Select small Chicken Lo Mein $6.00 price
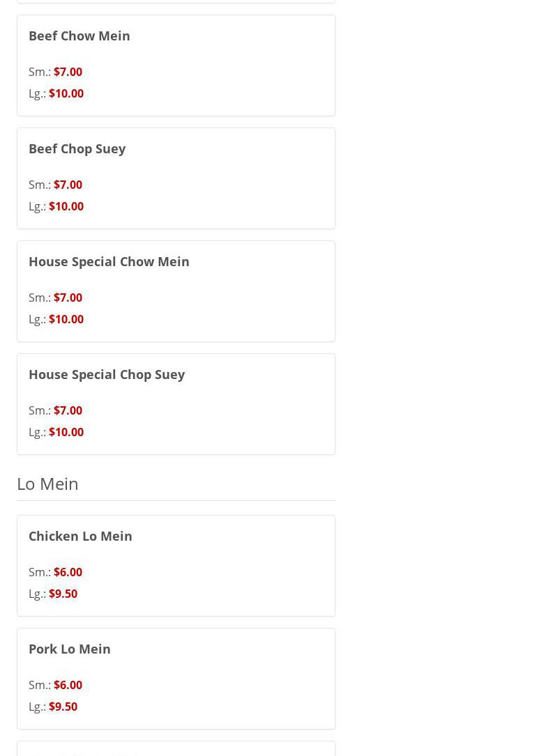The height and width of the screenshot is (756, 537). coord(68,572)
